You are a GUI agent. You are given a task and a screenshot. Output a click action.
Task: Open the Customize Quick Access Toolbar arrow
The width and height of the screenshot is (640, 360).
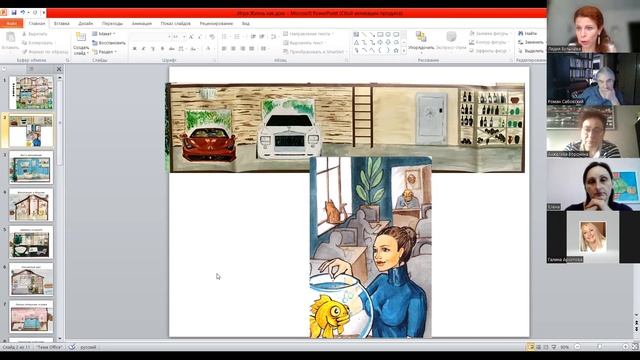pos(43,13)
